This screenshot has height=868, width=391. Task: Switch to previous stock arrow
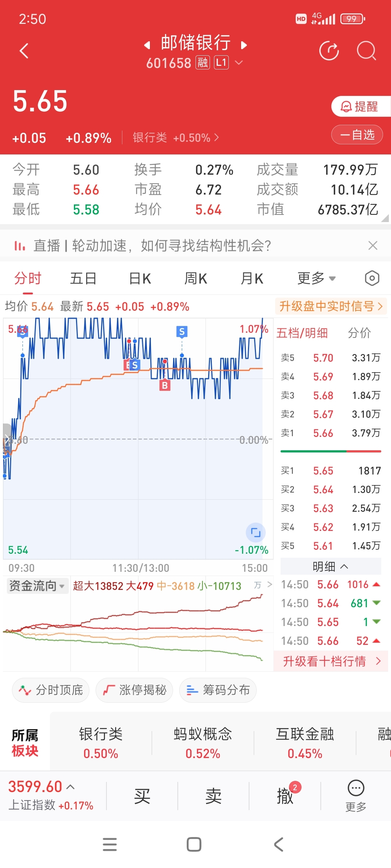[147, 45]
